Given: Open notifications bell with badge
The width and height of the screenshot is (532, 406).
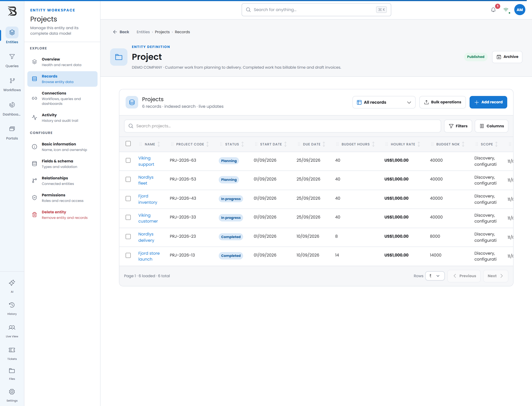Looking at the screenshot, I should click(x=493, y=10).
